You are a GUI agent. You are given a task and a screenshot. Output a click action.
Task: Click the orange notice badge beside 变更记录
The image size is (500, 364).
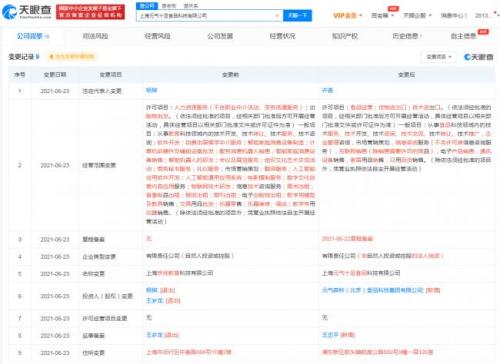72,57
